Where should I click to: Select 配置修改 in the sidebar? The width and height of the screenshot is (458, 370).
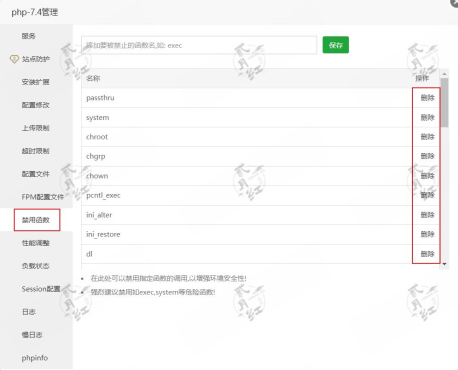tap(35, 105)
